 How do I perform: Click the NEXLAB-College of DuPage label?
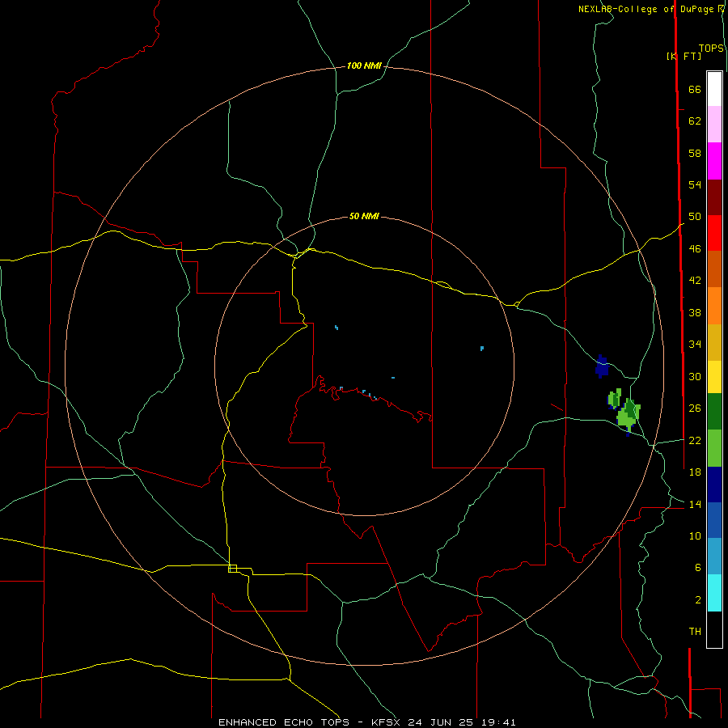647,9
